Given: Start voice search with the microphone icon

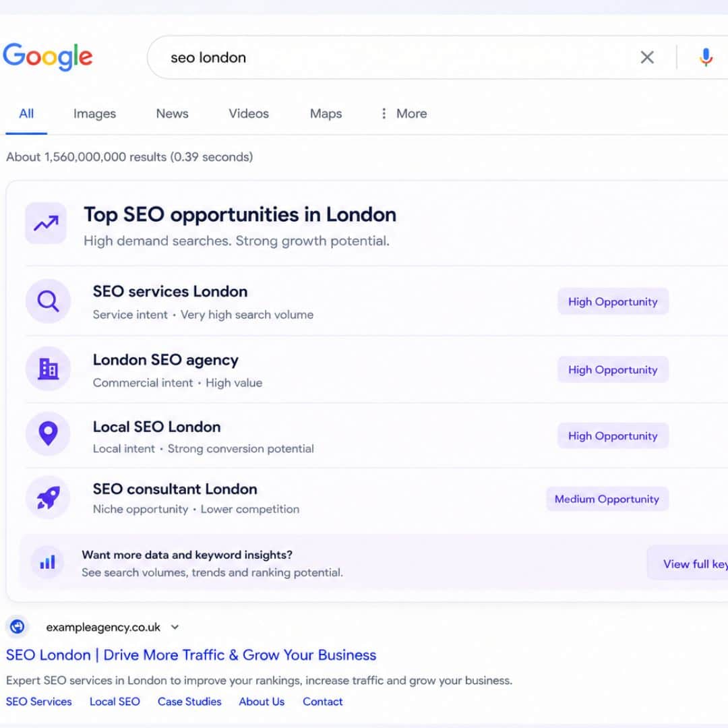Looking at the screenshot, I should [706, 57].
